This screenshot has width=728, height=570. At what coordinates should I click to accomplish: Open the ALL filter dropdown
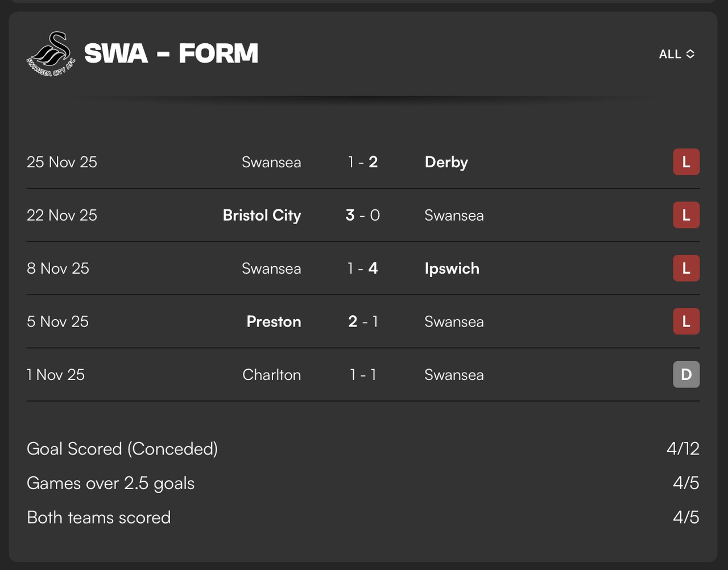[676, 54]
